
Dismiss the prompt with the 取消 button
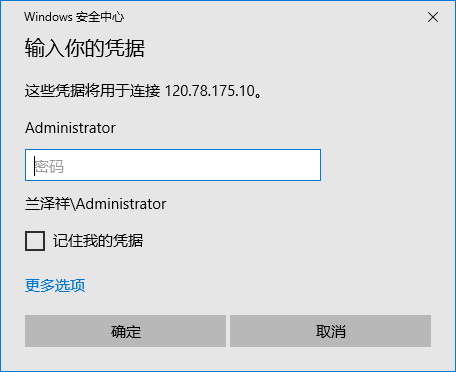click(330, 331)
